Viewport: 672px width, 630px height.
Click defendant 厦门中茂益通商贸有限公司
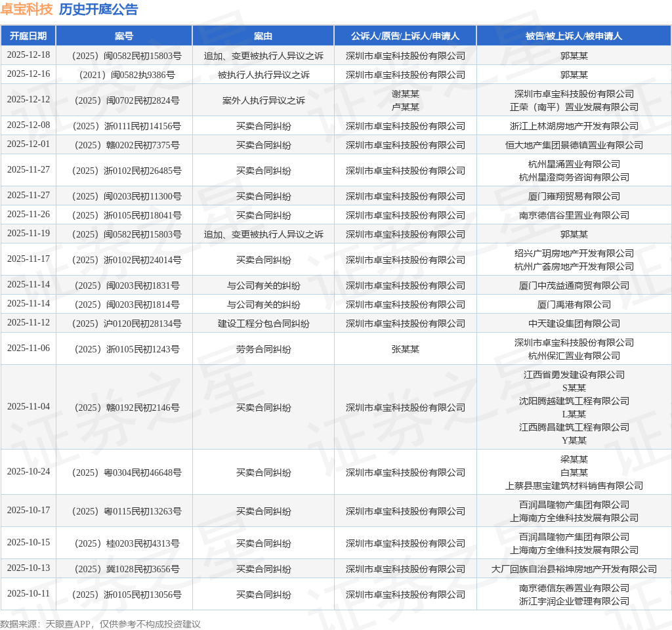[574, 285]
